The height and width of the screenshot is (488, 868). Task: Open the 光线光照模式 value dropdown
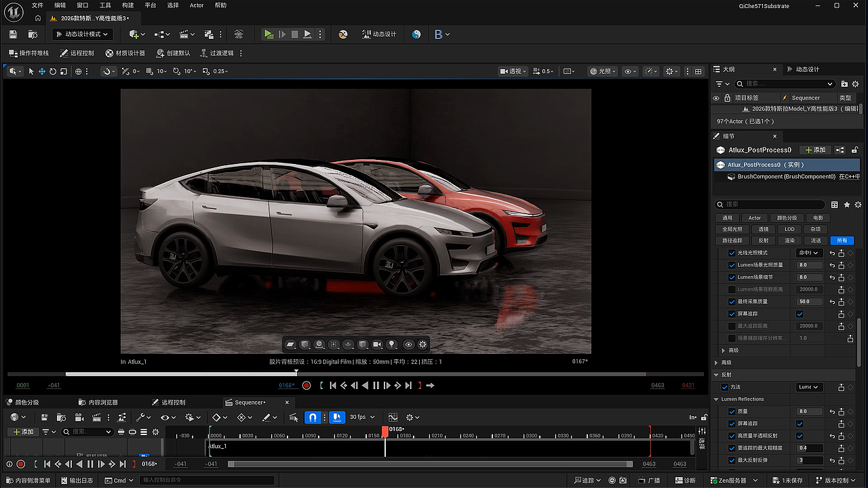tap(809, 253)
